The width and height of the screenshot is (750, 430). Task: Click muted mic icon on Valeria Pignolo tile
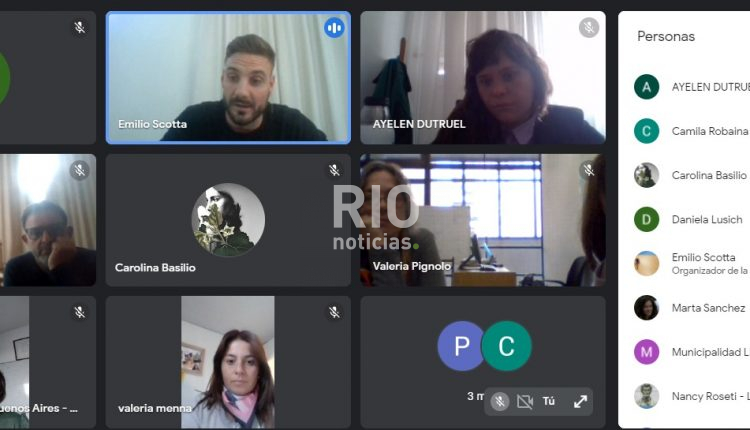click(589, 169)
